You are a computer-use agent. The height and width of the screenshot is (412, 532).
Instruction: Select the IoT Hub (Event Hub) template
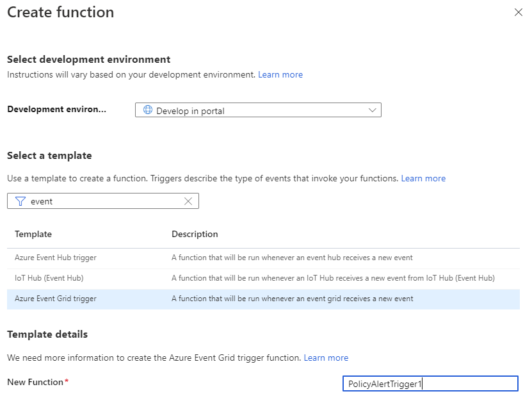263,278
